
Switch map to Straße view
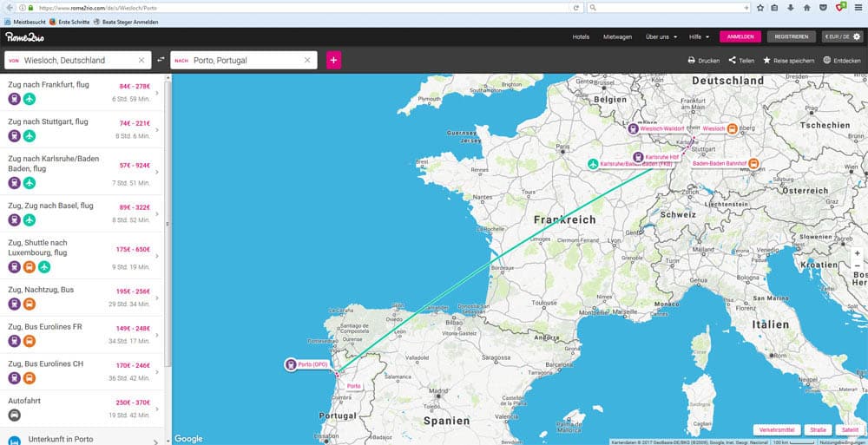(x=817, y=429)
